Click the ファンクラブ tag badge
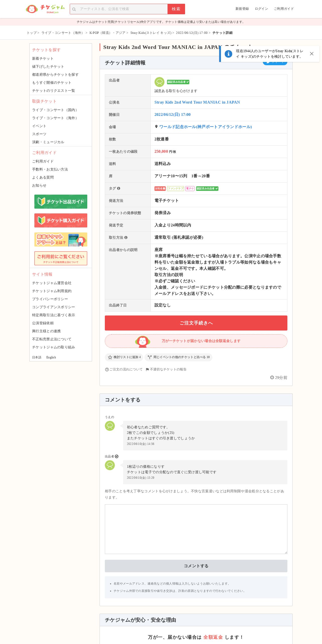The height and width of the screenshot is (644, 322). [176, 189]
